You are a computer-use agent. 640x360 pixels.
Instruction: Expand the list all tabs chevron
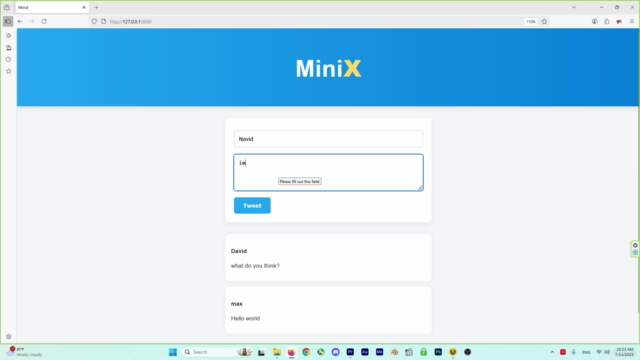click(x=574, y=7)
